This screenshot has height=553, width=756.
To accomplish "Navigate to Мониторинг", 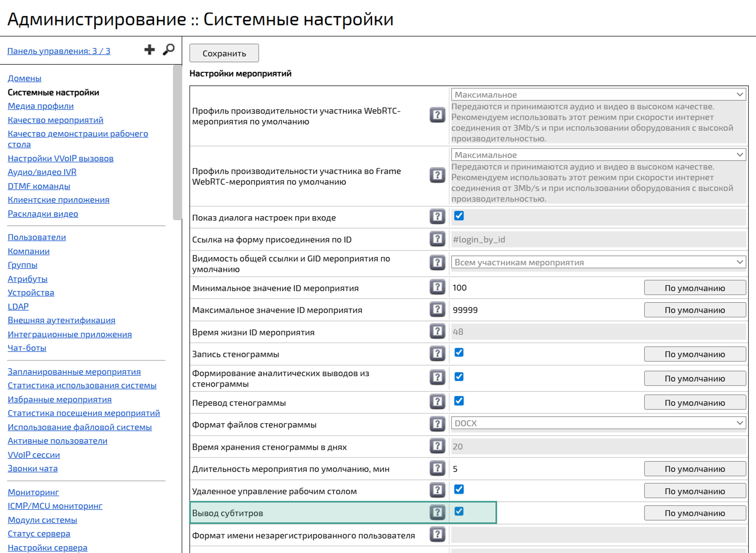I will tap(33, 492).
